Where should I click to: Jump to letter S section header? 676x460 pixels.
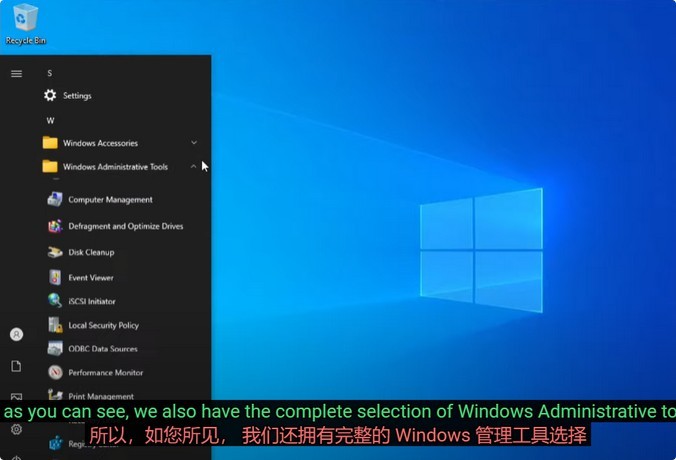(x=50, y=73)
